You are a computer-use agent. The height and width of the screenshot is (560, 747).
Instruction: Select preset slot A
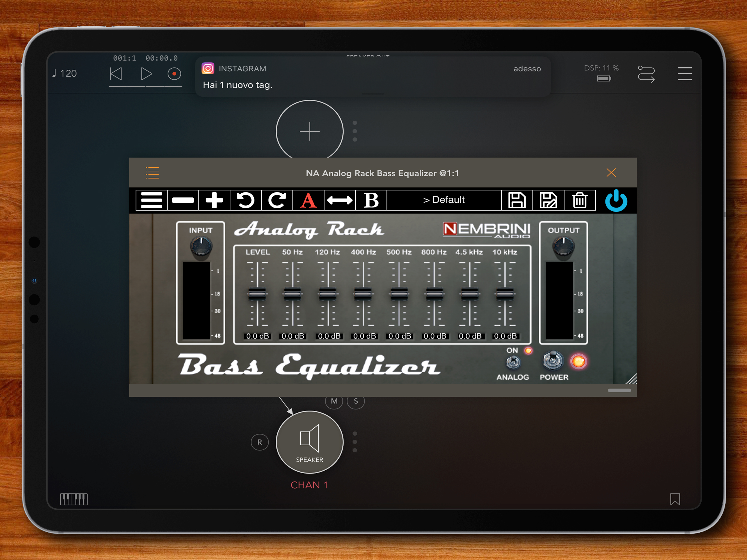click(308, 200)
